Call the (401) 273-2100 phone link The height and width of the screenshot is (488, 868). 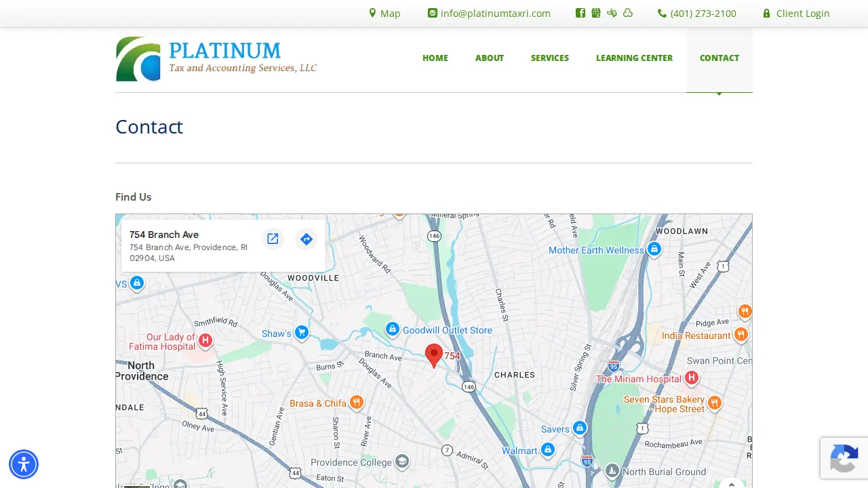[x=696, y=14]
